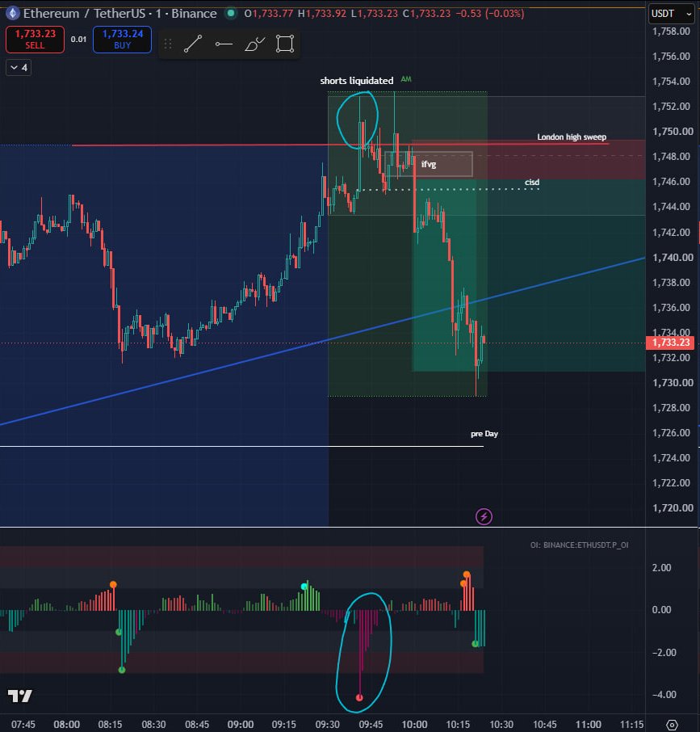Viewport: 700px width, 732px height.
Task: Click the 'pre Day' line label
Action: [x=484, y=434]
